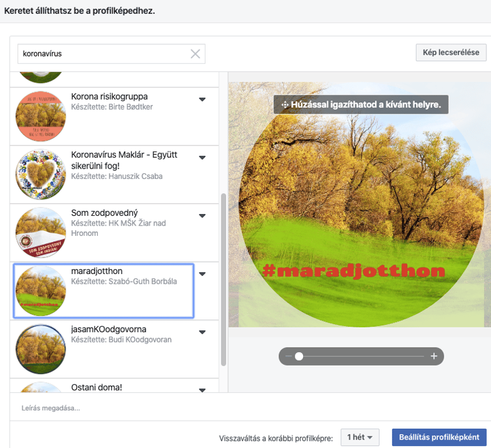
Task: Click the minus zoom-out icon on slider
Action: [x=289, y=356]
